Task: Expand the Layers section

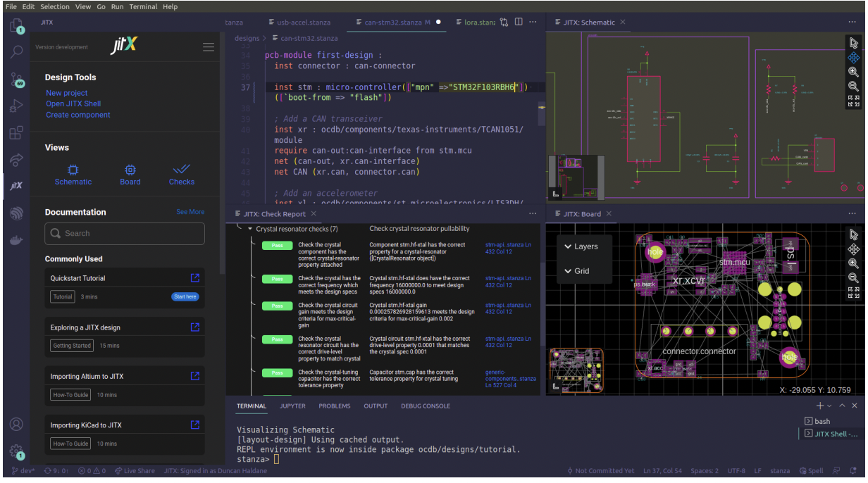Action: tap(581, 246)
